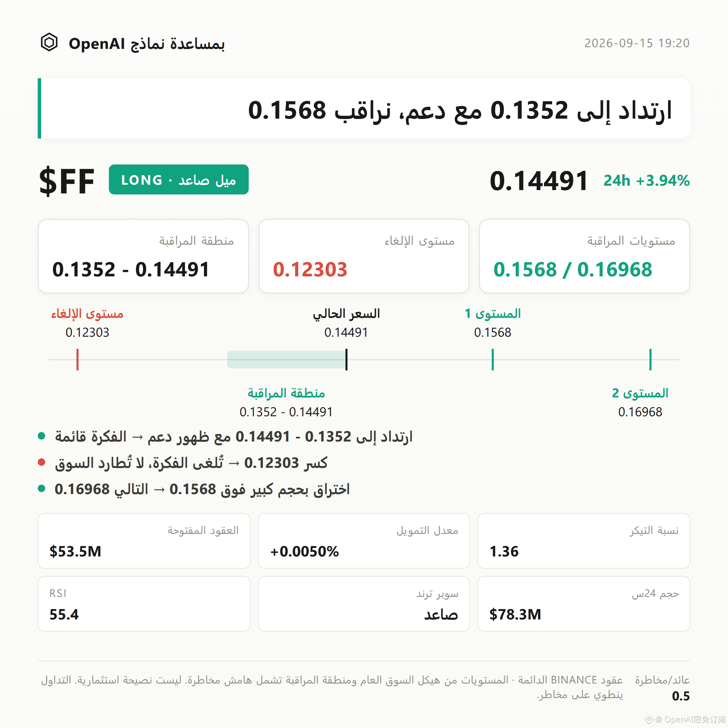Click the 24h volume $78.3M card

(x=584, y=604)
